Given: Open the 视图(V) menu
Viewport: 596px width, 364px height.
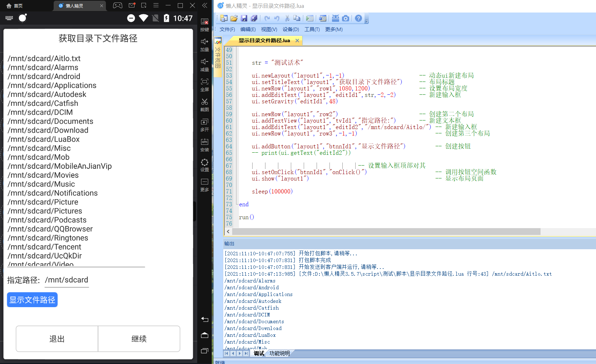Looking at the screenshot, I should [269, 29].
